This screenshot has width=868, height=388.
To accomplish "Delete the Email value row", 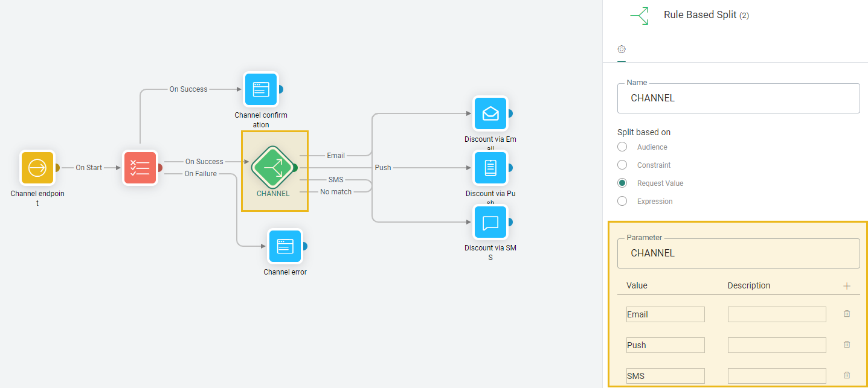I will click(x=847, y=314).
